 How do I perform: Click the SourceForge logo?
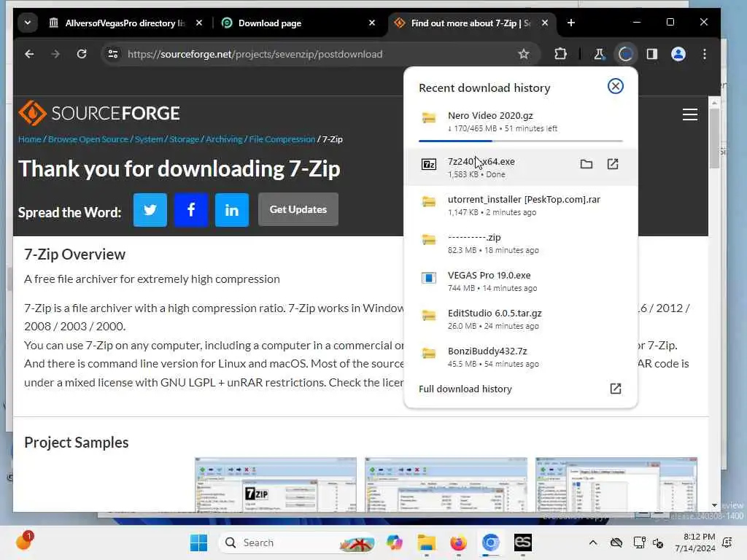coord(99,113)
